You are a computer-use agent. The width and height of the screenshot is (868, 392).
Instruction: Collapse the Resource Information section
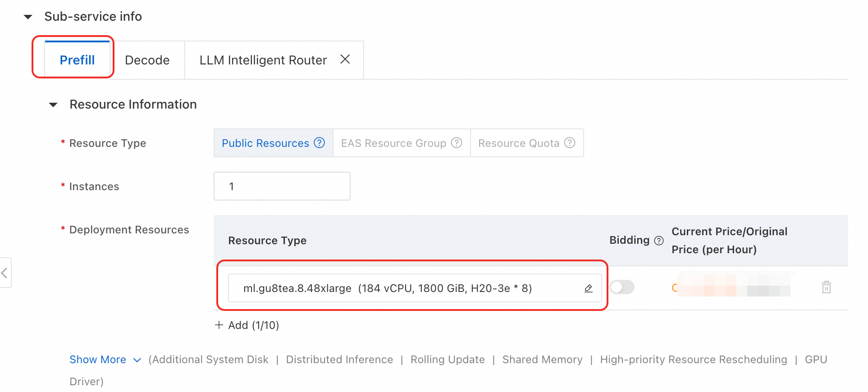coord(53,105)
